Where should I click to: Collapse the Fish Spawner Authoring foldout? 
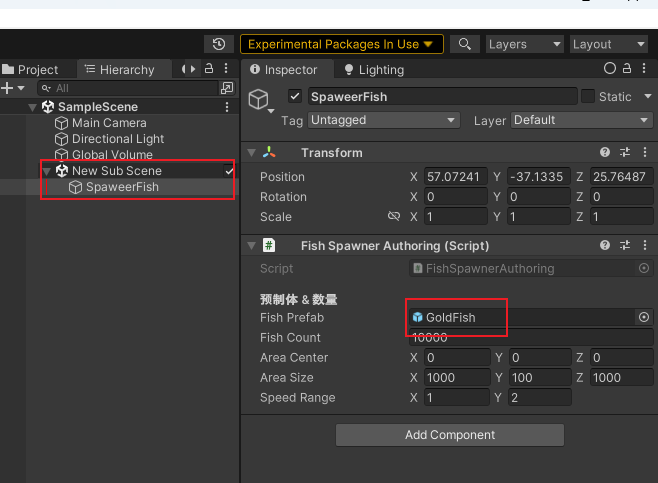(251, 246)
